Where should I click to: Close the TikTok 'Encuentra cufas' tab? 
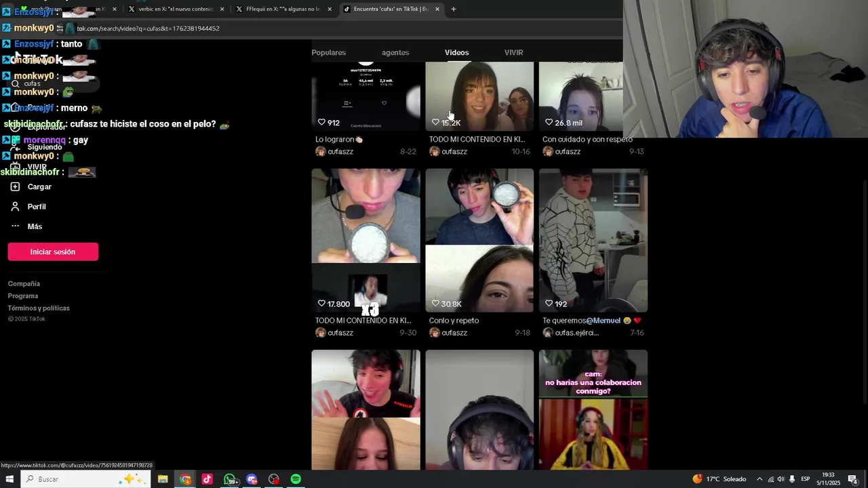click(x=437, y=9)
